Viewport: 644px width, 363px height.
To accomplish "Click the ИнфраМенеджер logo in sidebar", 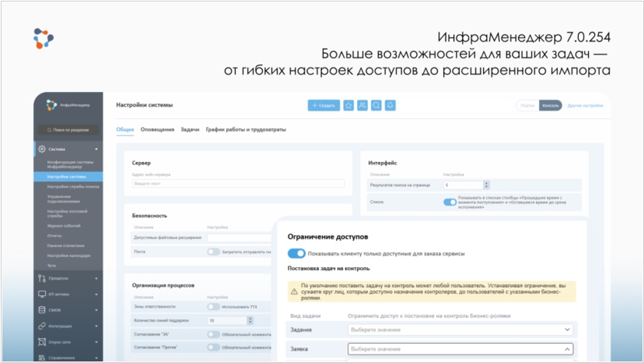I will point(67,105).
